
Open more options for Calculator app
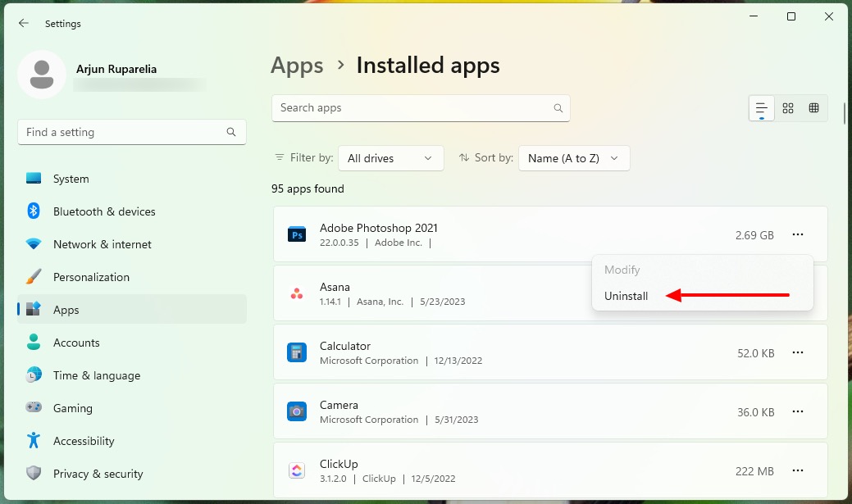(x=797, y=352)
